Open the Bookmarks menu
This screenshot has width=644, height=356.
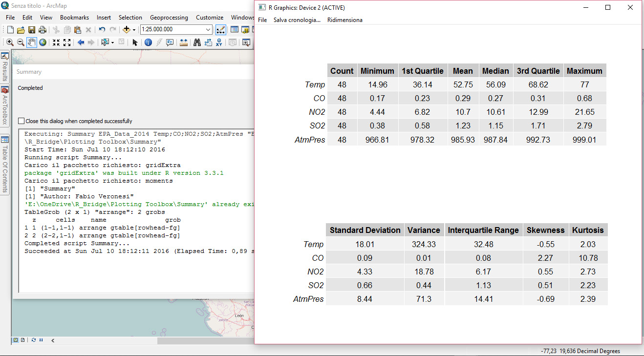[x=75, y=18]
